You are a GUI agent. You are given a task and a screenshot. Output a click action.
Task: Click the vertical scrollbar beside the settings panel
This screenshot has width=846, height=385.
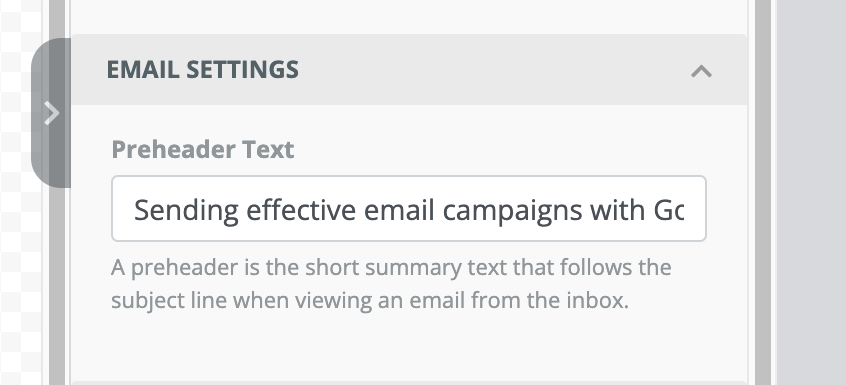coord(762,192)
